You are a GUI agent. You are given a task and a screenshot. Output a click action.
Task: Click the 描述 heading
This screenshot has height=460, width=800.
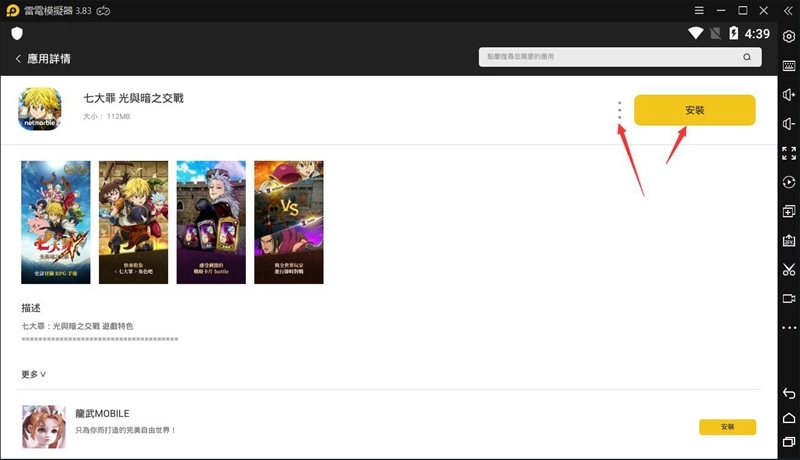tap(31, 308)
